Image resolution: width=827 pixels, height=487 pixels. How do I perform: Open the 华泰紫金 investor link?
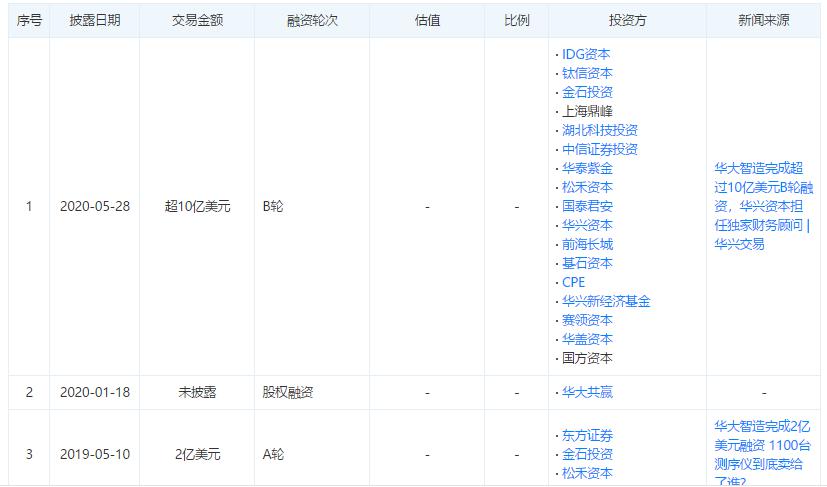587,168
